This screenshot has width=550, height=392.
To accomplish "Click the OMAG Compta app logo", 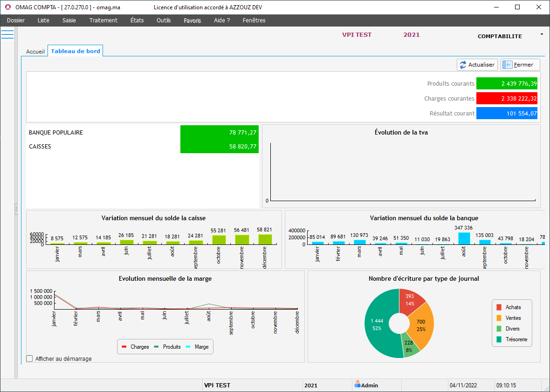I will tap(7, 7).
